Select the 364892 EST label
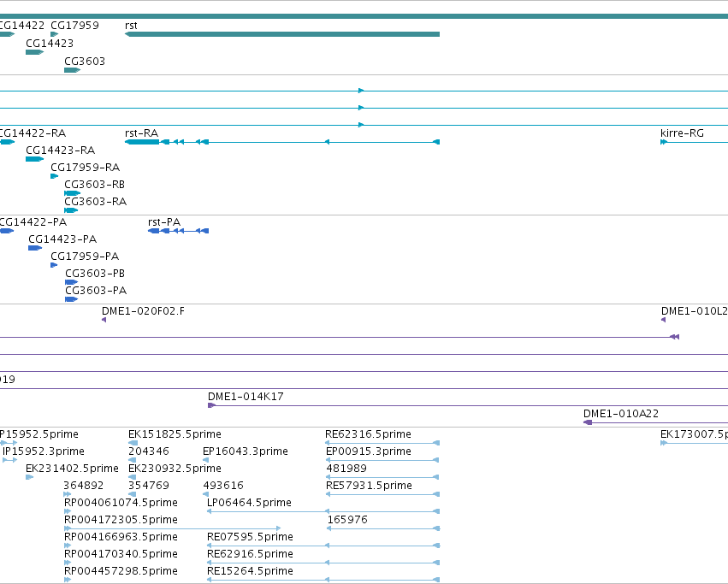The height and width of the screenshot is (584, 728). pos(84,486)
